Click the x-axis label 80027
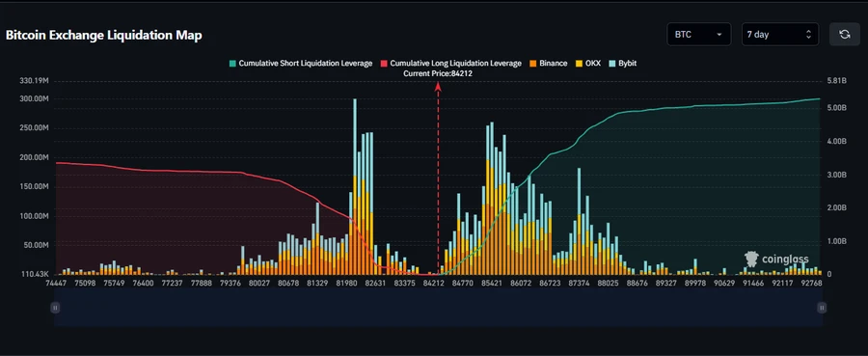This screenshot has width=868, height=356. [x=259, y=283]
